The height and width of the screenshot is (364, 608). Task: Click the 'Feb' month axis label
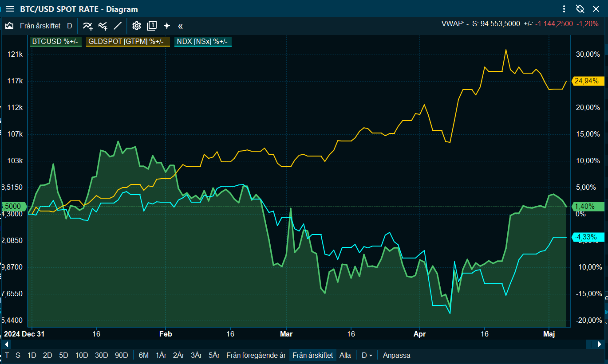pos(165,333)
